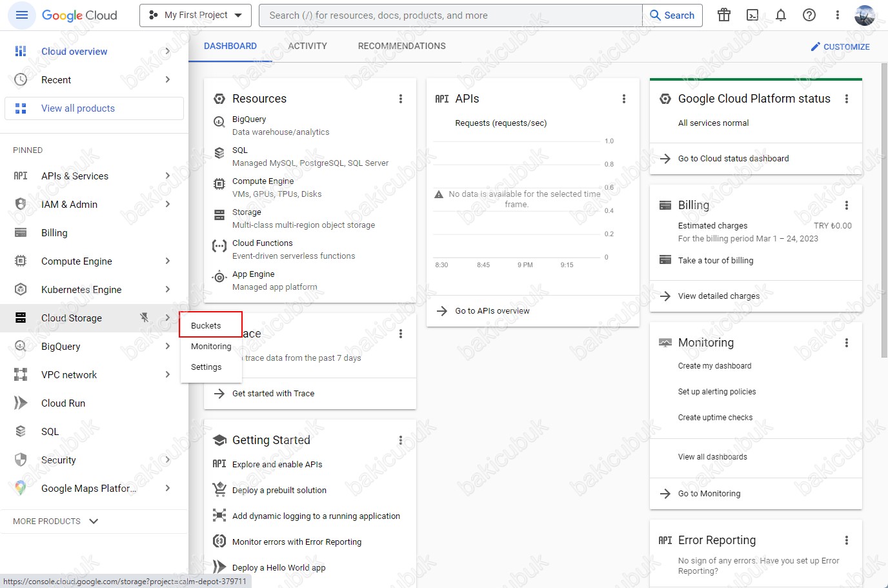Open Getting Started card three-dot menu
This screenshot has width=888, height=588.
click(401, 440)
